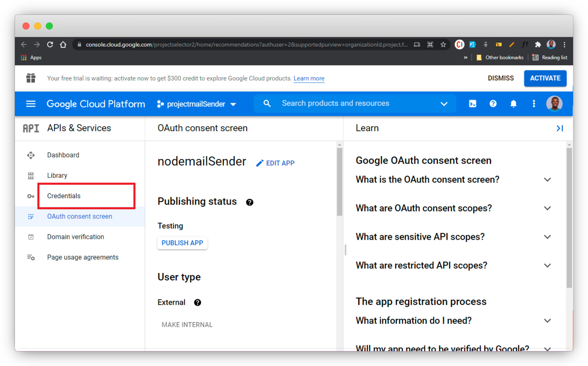Click the address bar lock icon
The image size is (588, 366).
pyautogui.click(x=79, y=44)
